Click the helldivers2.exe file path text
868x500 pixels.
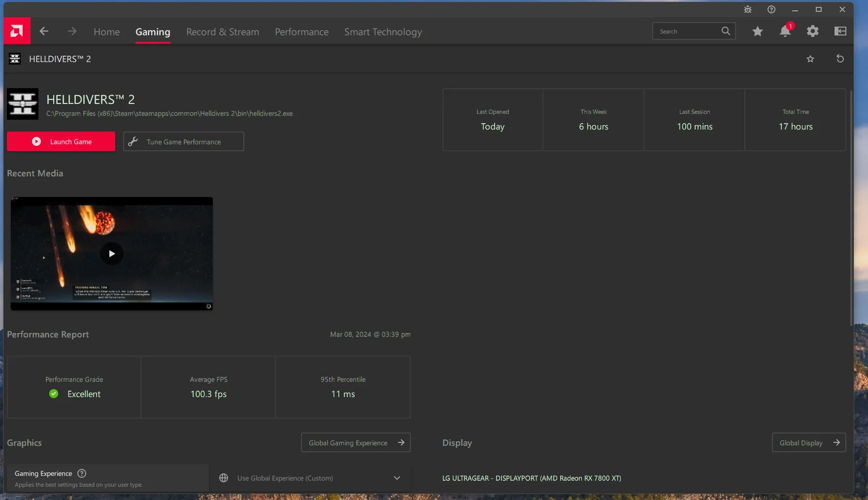pyautogui.click(x=169, y=113)
